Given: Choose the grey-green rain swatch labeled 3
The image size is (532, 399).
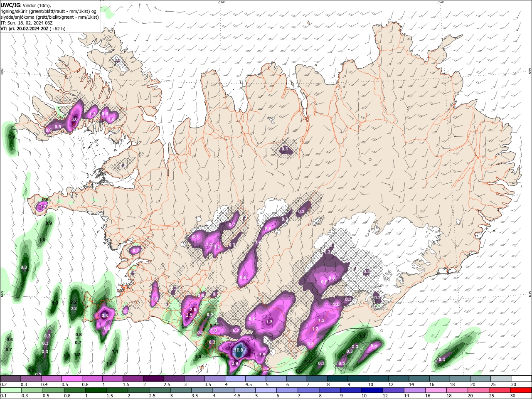Looking at the screenshot, I should pyautogui.click(x=181, y=390).
